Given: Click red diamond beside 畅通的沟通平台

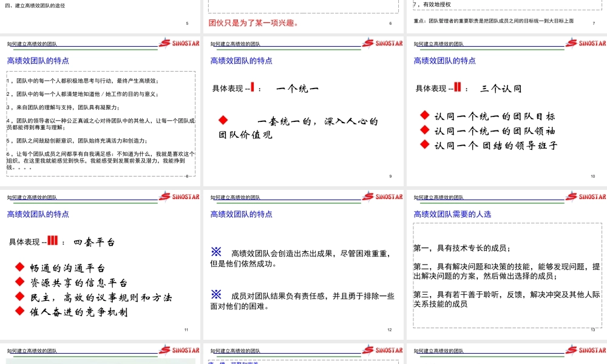Looking at the screenshot, I should (20, 266).
